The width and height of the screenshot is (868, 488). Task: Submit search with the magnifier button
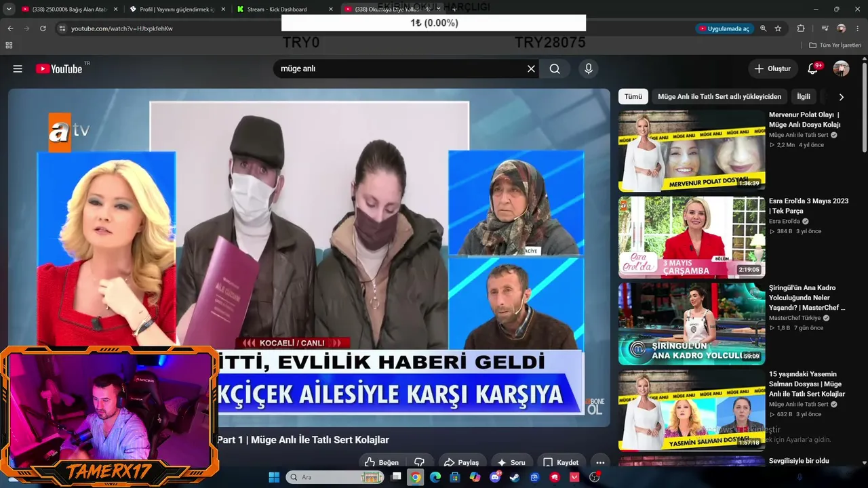coord(555,68)
